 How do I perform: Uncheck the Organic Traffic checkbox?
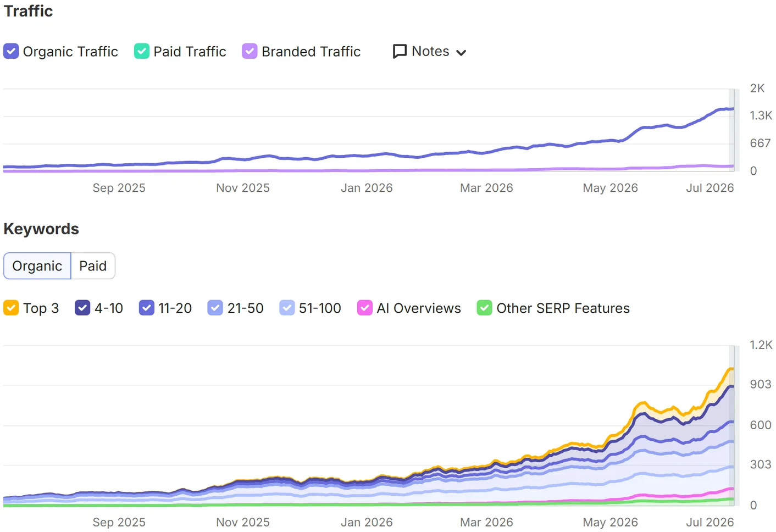pyautogui.click(x=11, y=51)
